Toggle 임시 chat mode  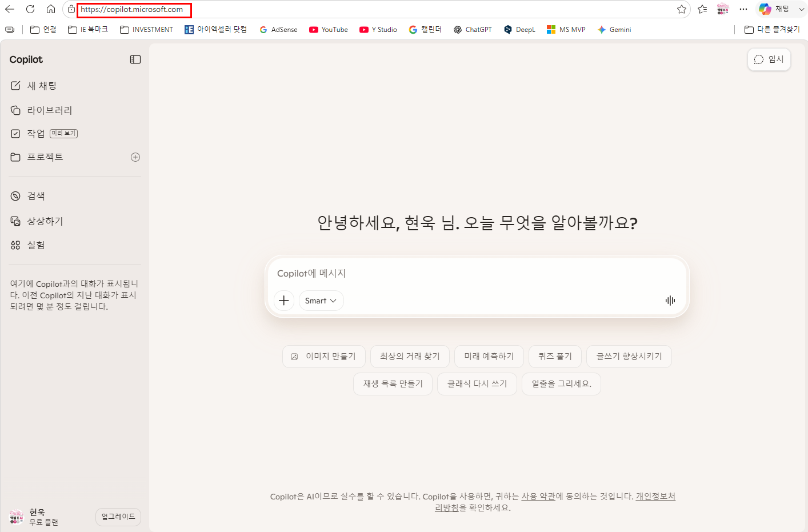(769, 59)
